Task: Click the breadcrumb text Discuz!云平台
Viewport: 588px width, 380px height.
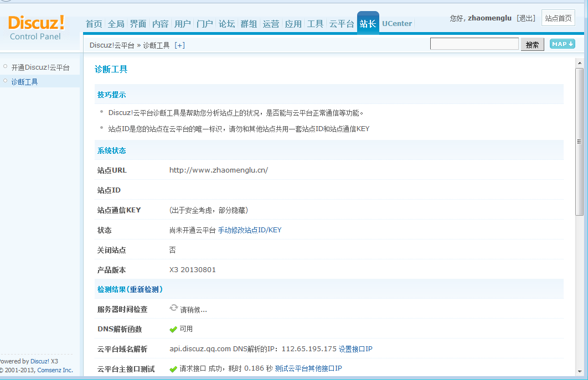Action: point(112,45)
